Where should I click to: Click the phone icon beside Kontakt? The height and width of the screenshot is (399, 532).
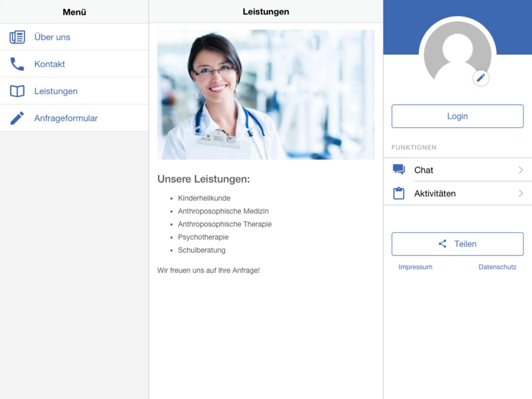pyautogui.click(x=17, y=64)
